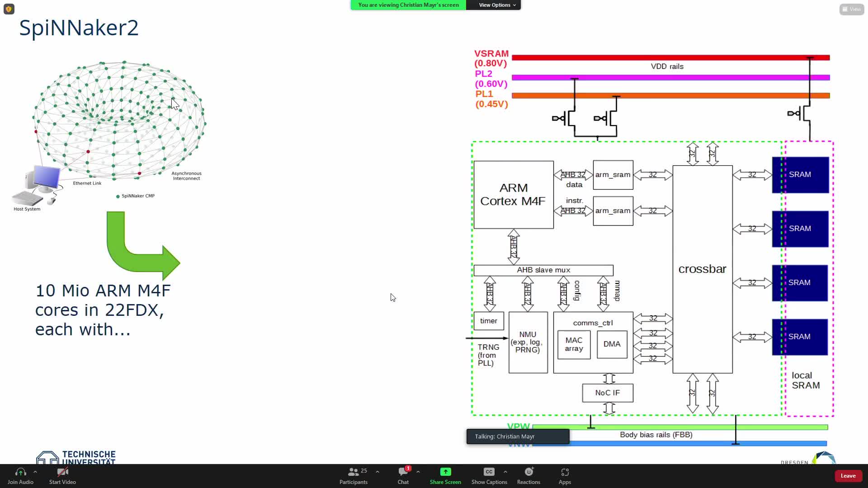Viewport: 868px width, 488px height.
Task: Open the Participants panel
Action: 354,476
